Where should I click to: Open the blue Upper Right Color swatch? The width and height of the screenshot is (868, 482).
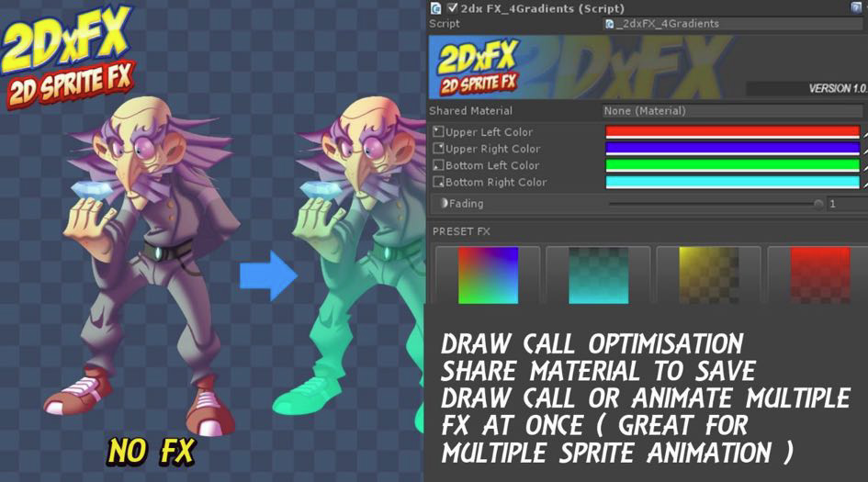point(732,149)
